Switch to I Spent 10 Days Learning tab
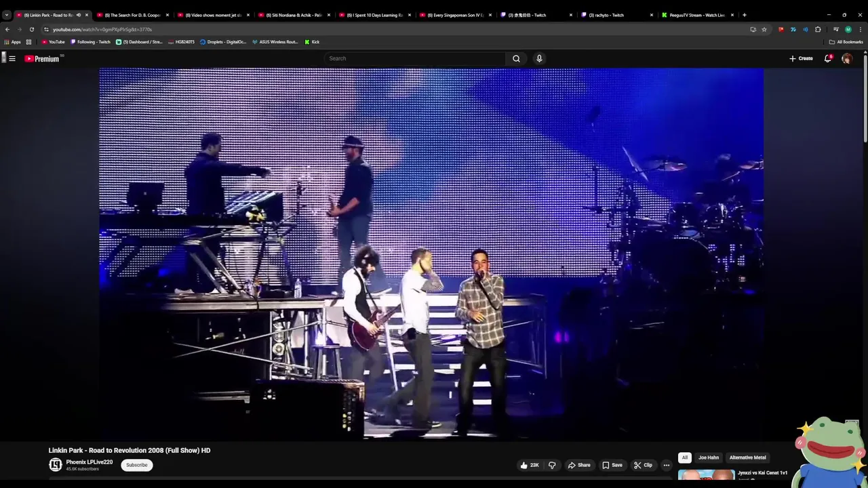Viewport: 868px width, 488px height. (x=374, y=15)
